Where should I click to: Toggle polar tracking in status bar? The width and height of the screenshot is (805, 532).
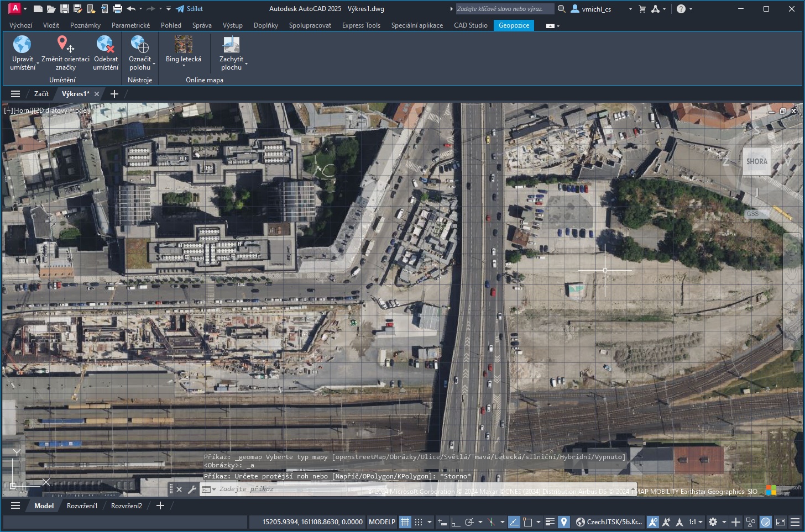[469, 522]
